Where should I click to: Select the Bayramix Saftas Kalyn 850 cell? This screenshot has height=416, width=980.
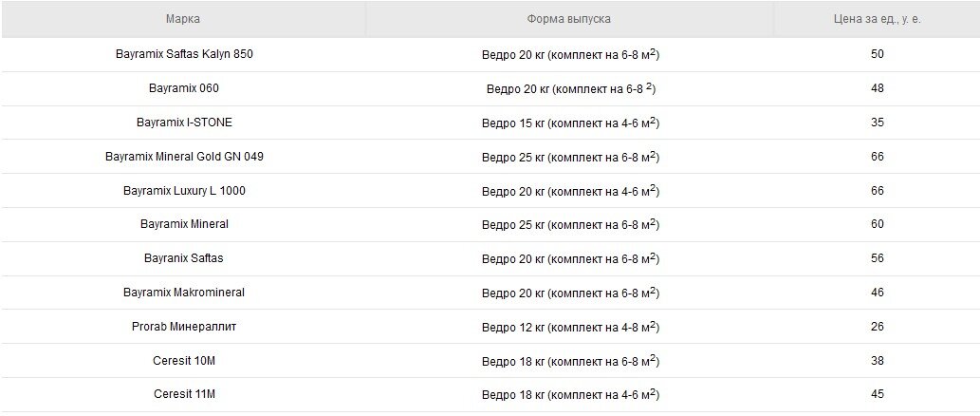[184, 54]
